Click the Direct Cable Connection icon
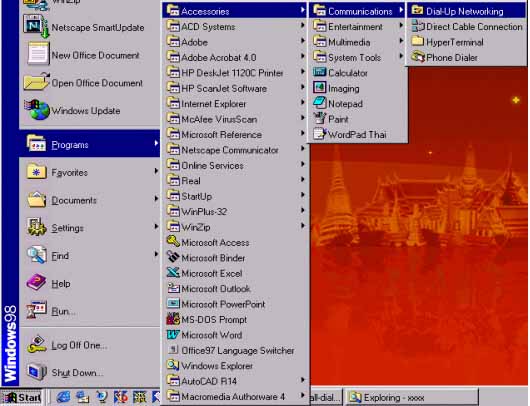 417,26
